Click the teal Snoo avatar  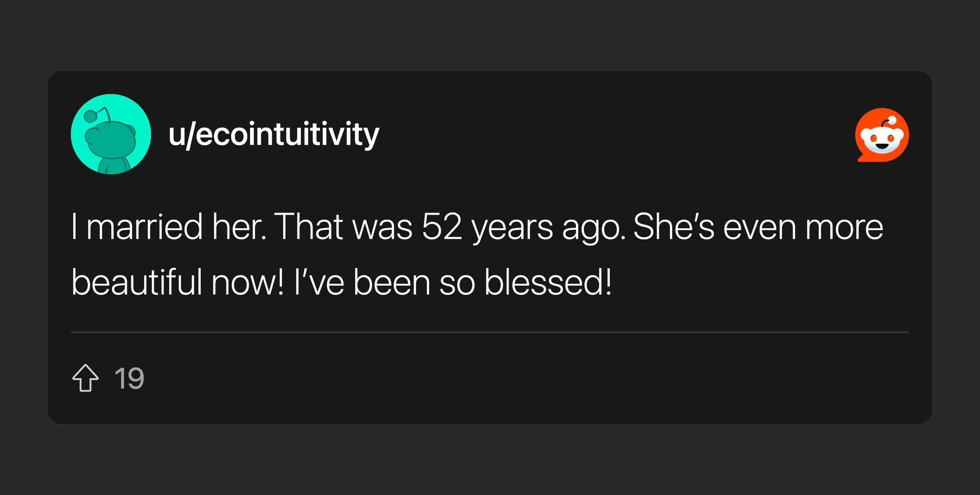[x=111, y=134]
